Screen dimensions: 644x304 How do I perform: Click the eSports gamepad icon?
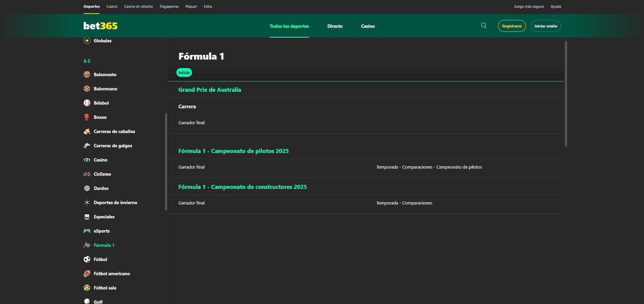[x=87, y=231]
